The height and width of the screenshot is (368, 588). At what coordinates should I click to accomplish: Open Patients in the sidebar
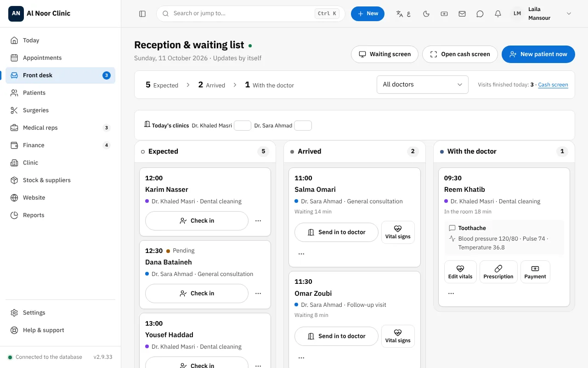61,93
